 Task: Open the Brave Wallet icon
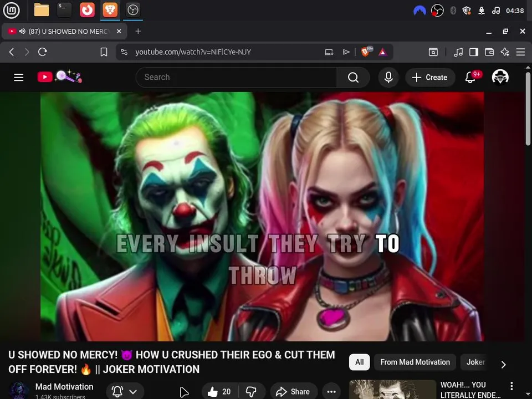489,52
